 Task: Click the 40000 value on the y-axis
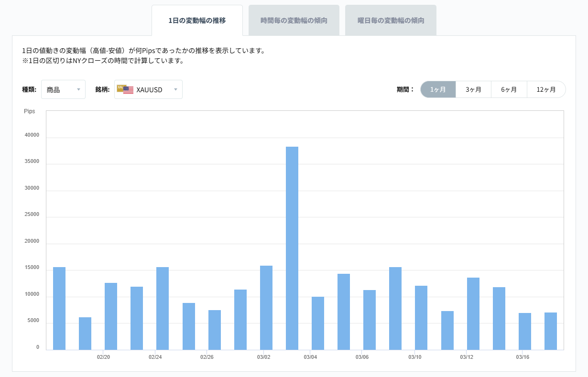(31, 134)
